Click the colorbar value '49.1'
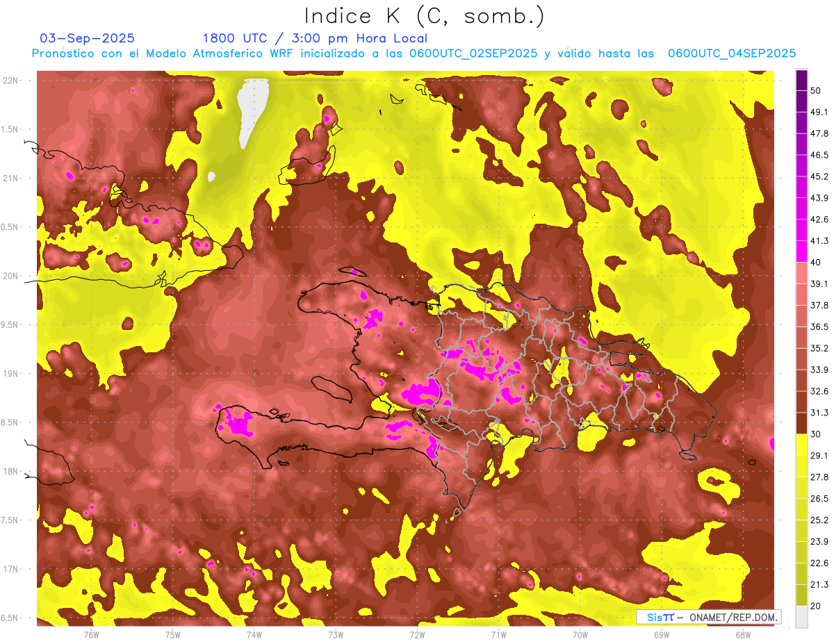834x644 pixels. (819, 113)
